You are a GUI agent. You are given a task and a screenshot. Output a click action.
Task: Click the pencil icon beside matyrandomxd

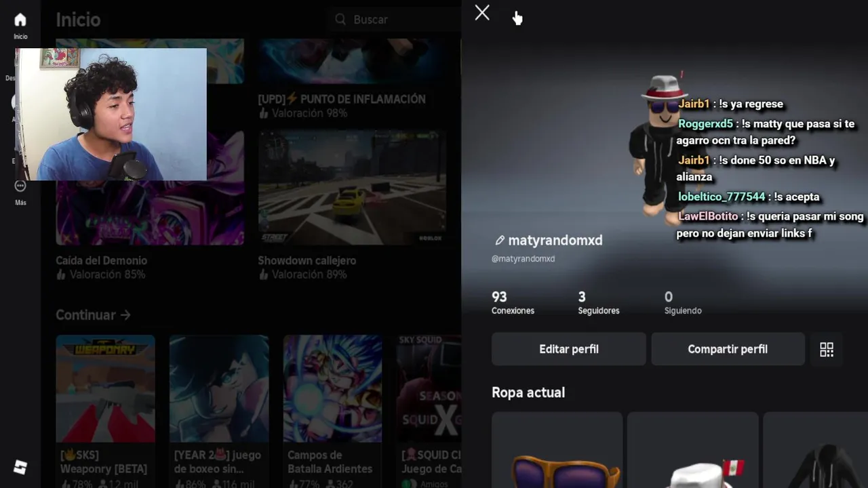coord(500,240)
